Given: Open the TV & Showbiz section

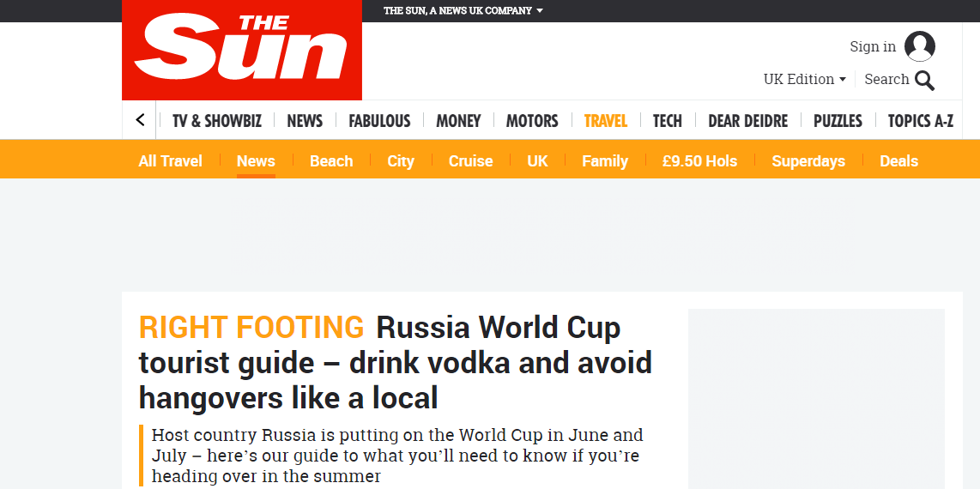Looking at the screenshot, I should click(x=216, y=121).
